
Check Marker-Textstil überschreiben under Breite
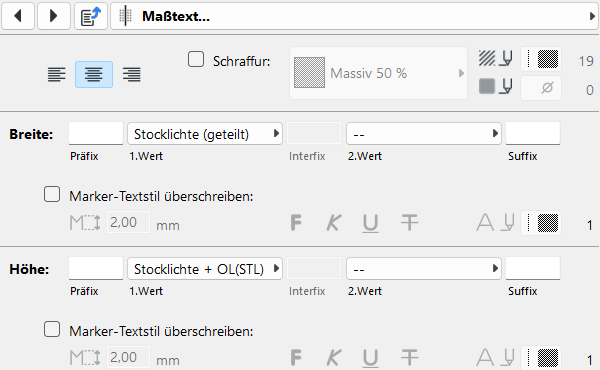52,194
